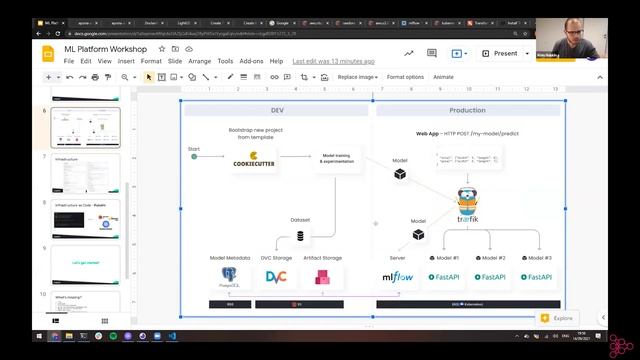Reload the browser page
The width and height of the screenshot is (640, 360).
click(x=58, y=34)
